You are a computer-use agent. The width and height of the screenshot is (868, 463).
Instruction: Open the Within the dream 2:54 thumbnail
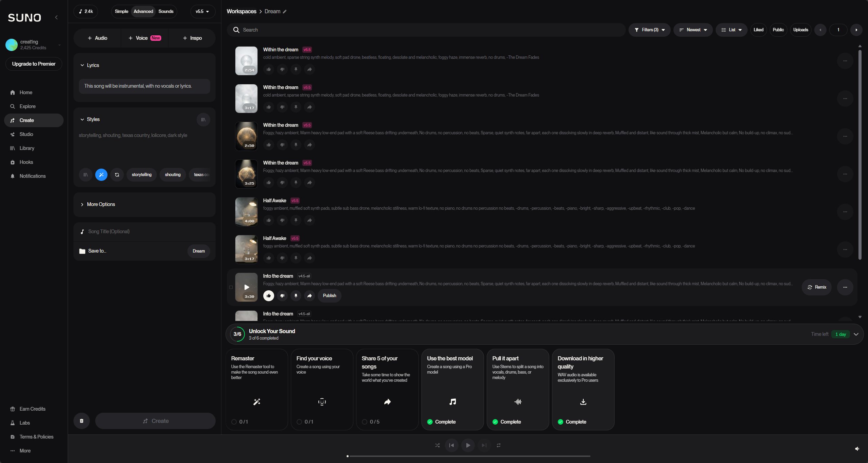coord(247,61)
